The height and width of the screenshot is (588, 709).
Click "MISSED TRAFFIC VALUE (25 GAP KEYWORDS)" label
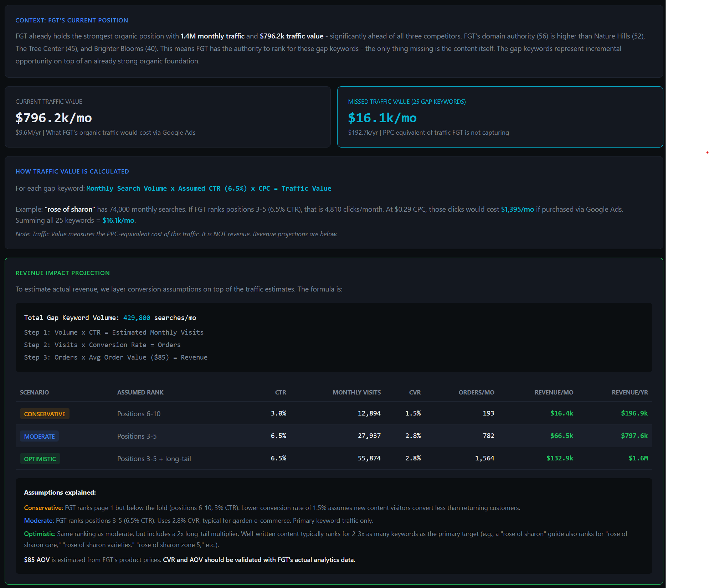coord(407,102)
